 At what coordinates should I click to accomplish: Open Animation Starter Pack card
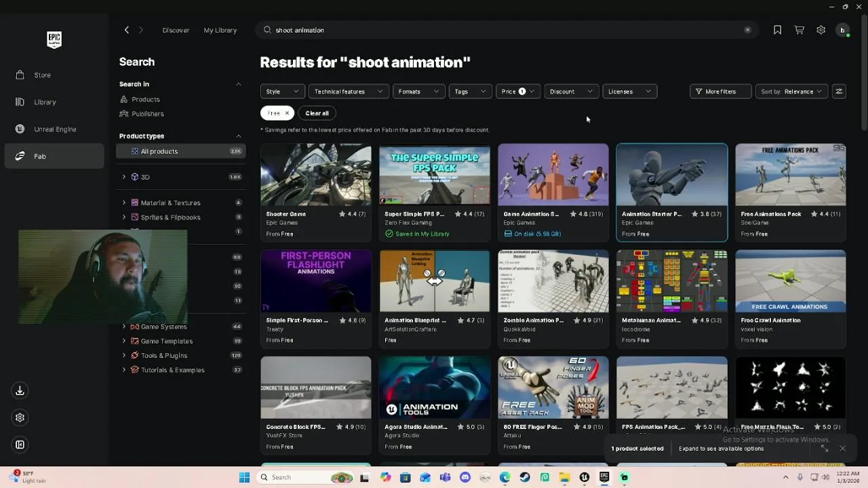pos(672,192)
